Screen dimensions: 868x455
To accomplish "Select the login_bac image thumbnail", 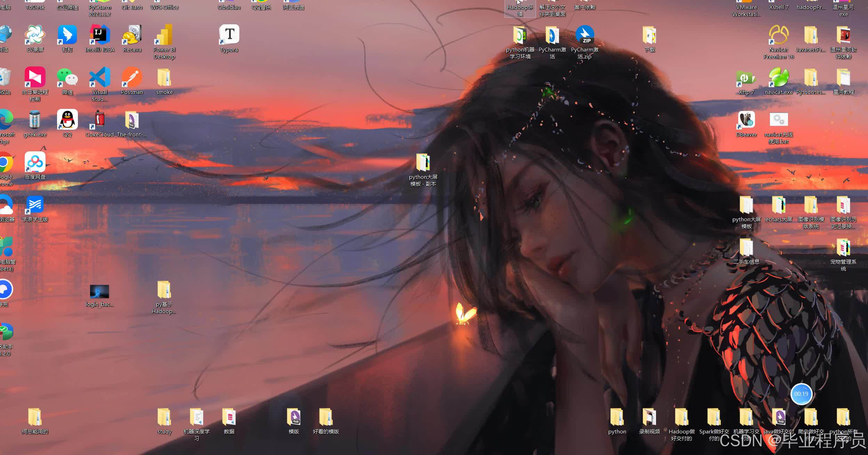I will coord(99,292).
